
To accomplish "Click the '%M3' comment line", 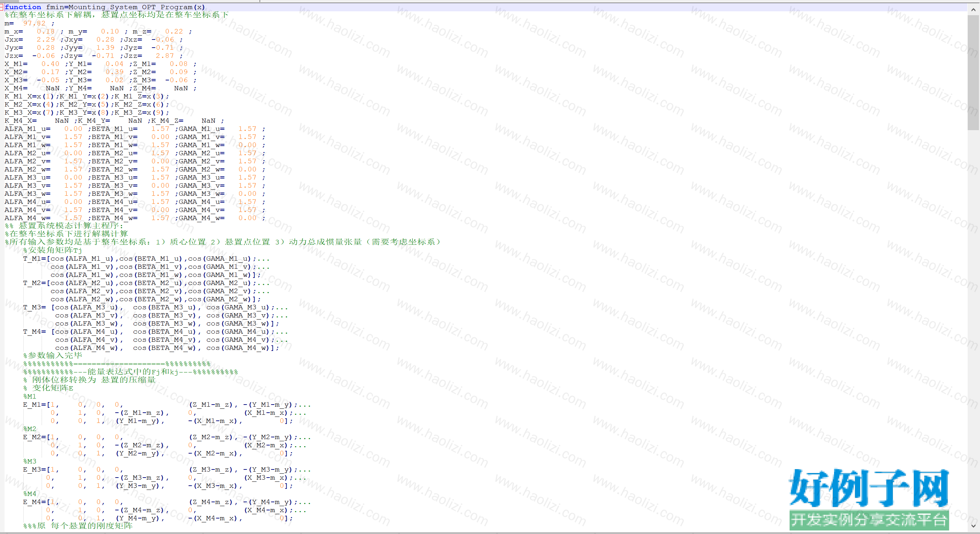I will click(x=30, y=461).
